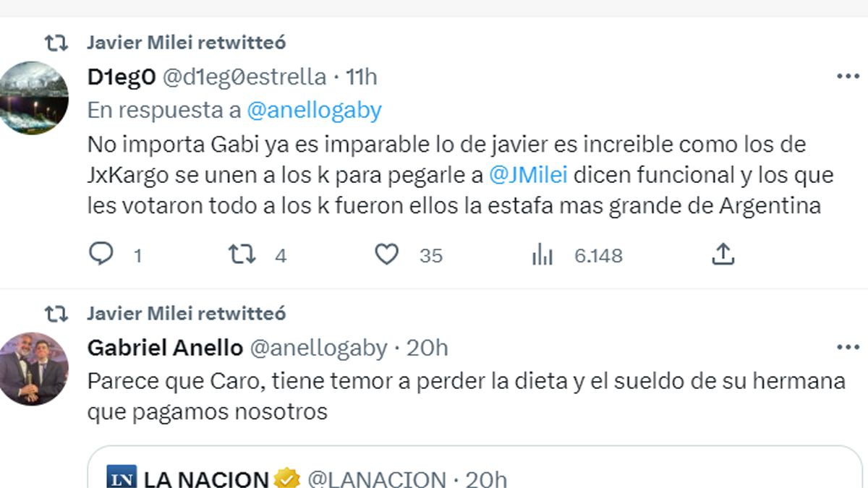Click the LA NACION logo in quoted tweet
This screenshot has height=488, width=868.
click(x=122, y=478)
